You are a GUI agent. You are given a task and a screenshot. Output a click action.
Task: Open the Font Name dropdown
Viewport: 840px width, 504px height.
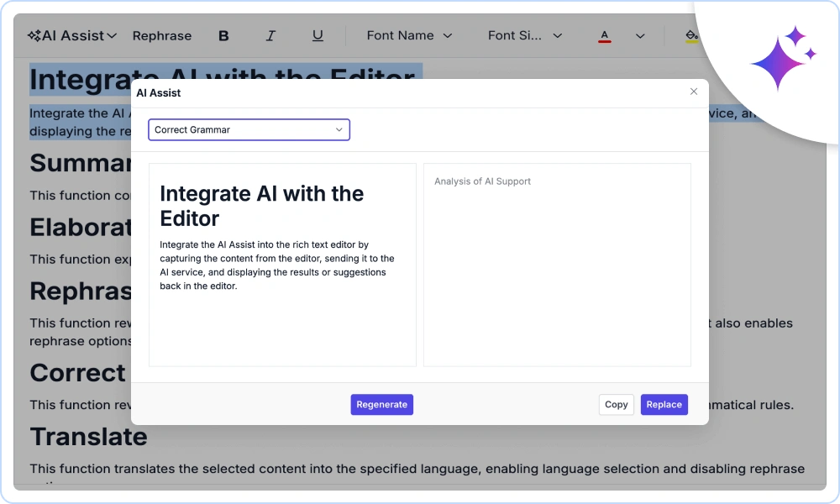(409, 35)
